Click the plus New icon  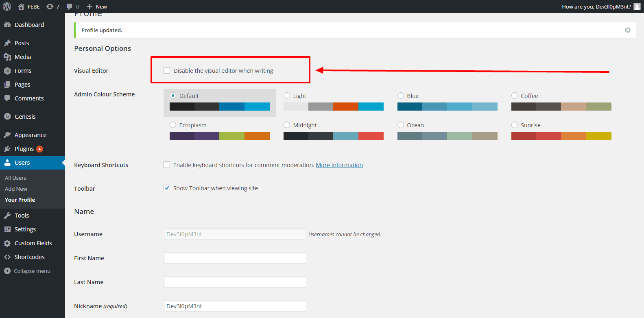(x=90, y=7)
